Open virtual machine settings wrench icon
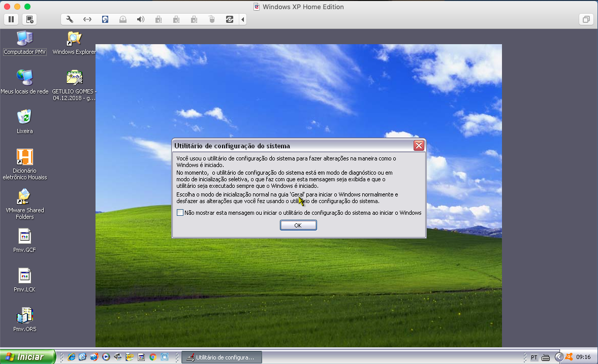 pyautogui.click(x=70, y=19)
